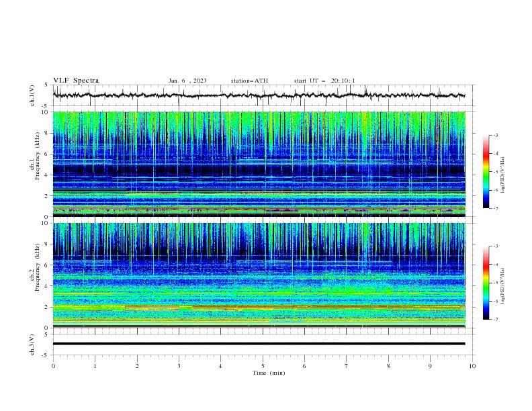This screenshot has width=532, height=411.
Task: Click the 'start UT = 20:10:1' label
Action: click(324, 81)
